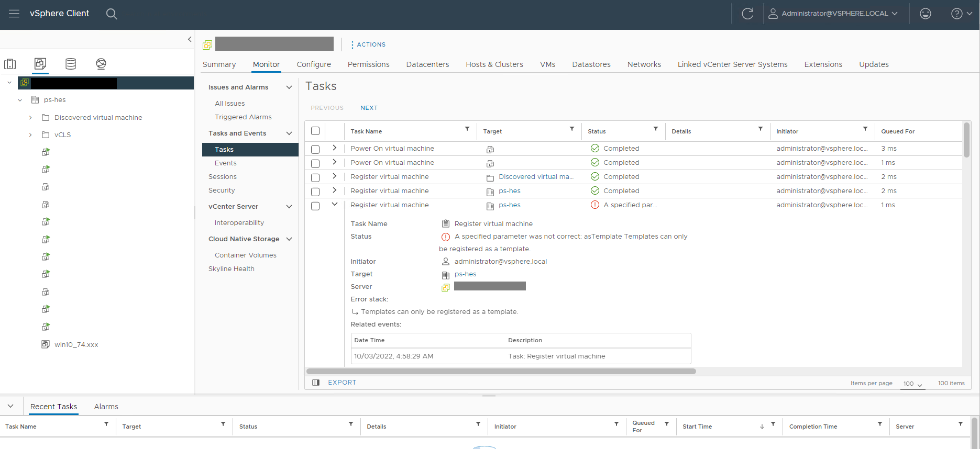Open the smiley feedback icon

tap(926, 14)
